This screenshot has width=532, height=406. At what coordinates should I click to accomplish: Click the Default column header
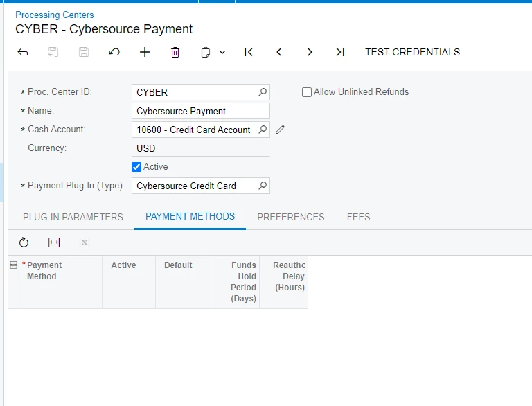pos(183,282)
